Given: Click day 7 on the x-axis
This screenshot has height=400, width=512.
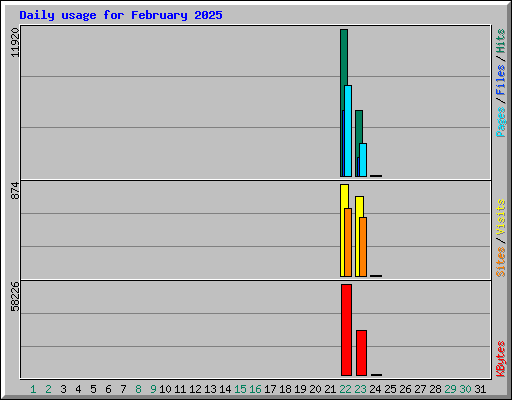Looking at the screenshot, I should tap(123, 389).
